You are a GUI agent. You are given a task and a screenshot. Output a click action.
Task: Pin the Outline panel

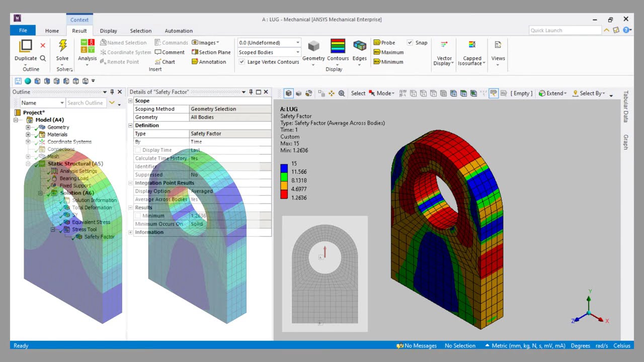pos(112,92)
